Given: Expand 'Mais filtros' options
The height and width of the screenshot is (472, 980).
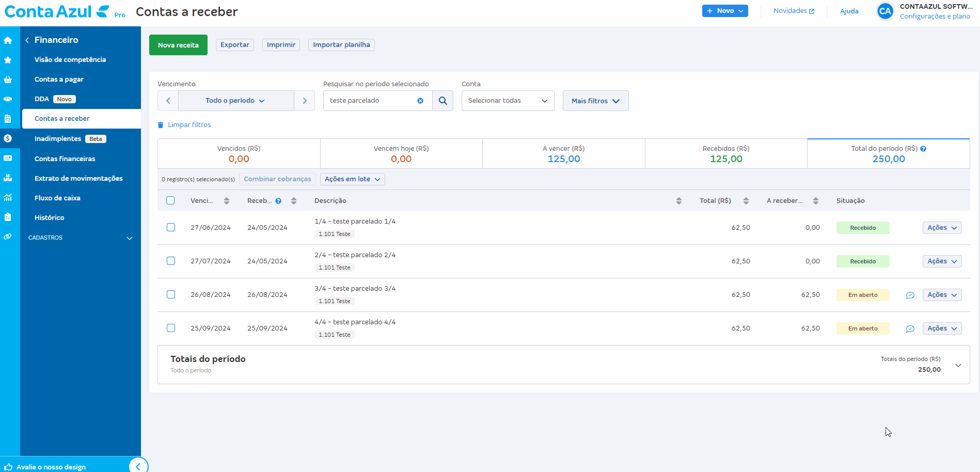Looking at the screenshot, I should (595, 101).
